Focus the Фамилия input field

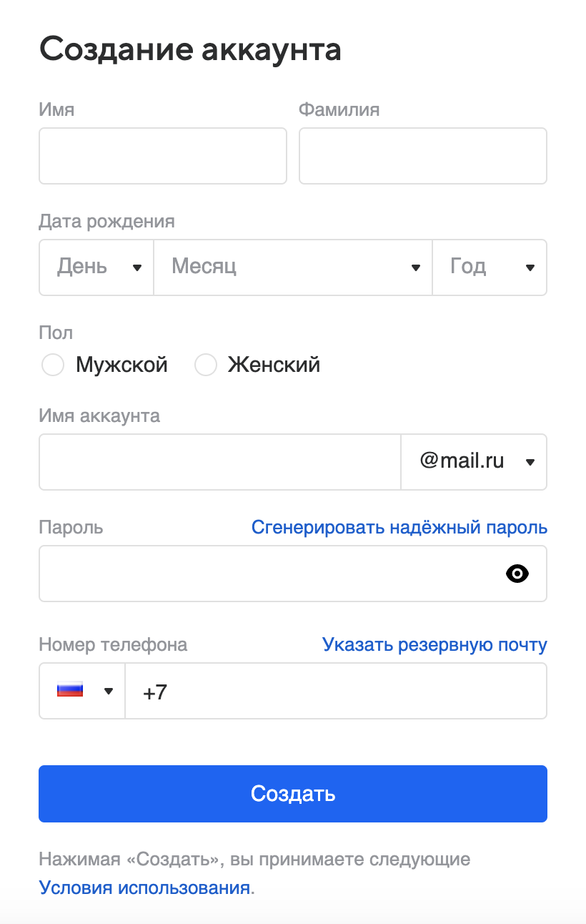(x=423, y=156)
